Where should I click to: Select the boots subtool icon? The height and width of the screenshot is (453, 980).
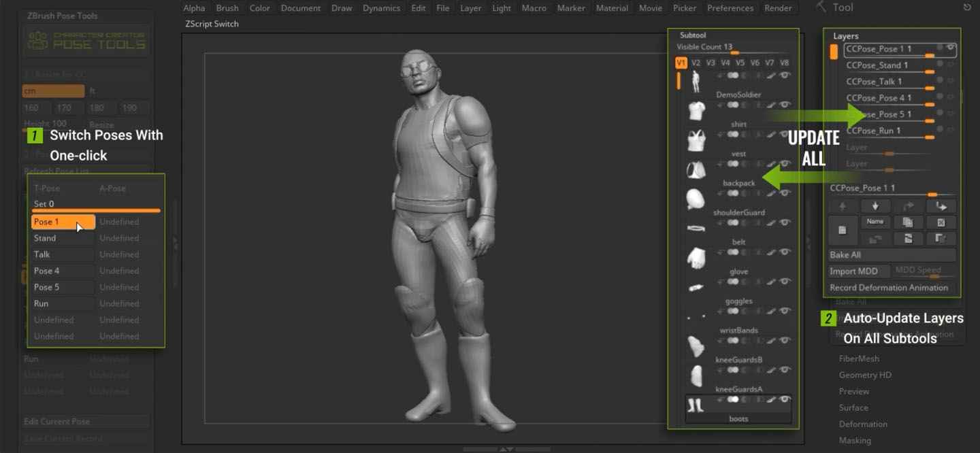click(x=696, y=405)
